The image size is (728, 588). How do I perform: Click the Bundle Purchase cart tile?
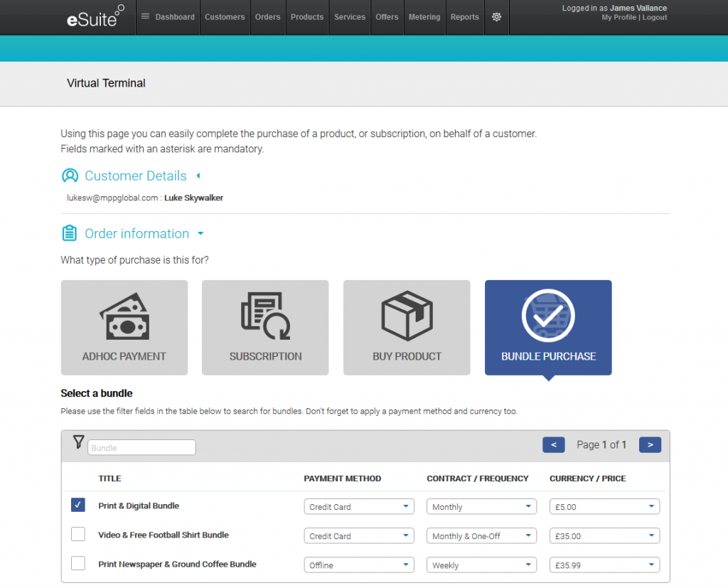548,327
